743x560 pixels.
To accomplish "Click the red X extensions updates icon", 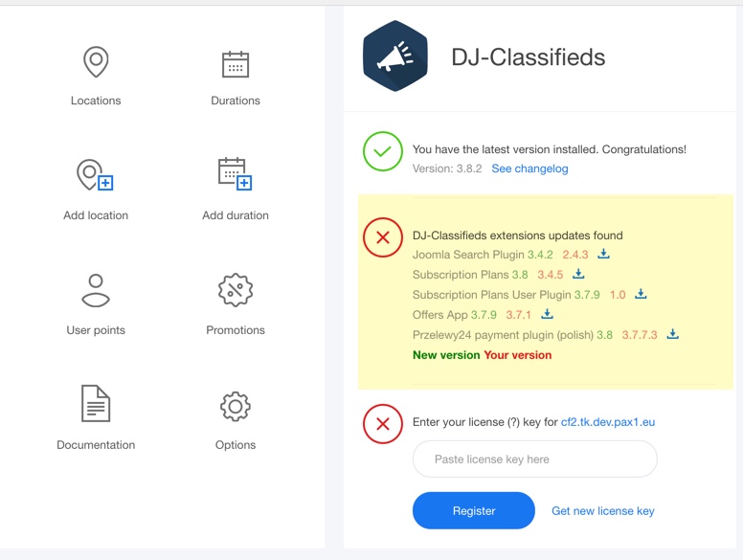I will [383, 237].
